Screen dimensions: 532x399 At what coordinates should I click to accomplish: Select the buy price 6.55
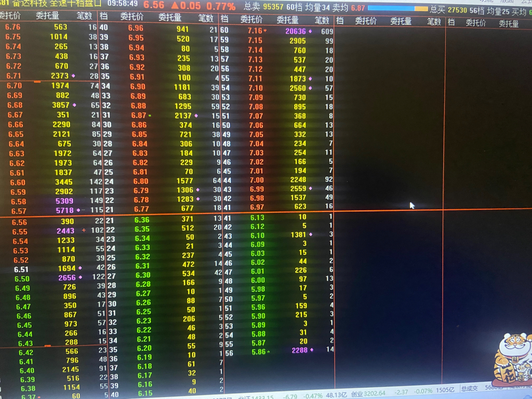pyautogui.click(x=20, y=232)
